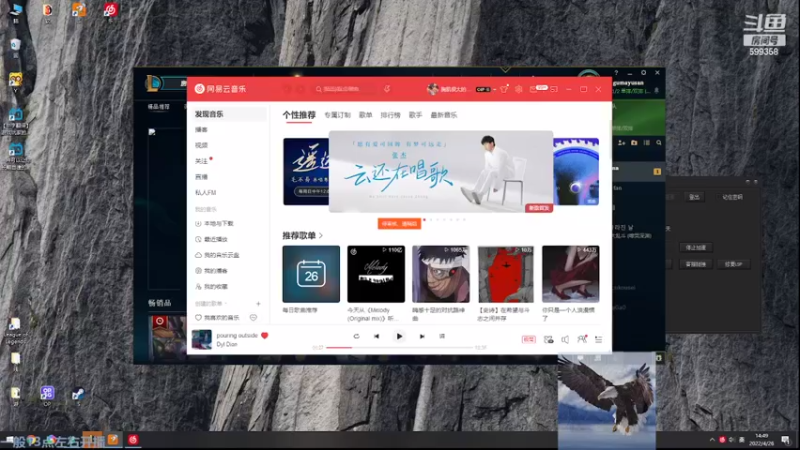Open 本地与下载 in the sidebar

(214, 223)
